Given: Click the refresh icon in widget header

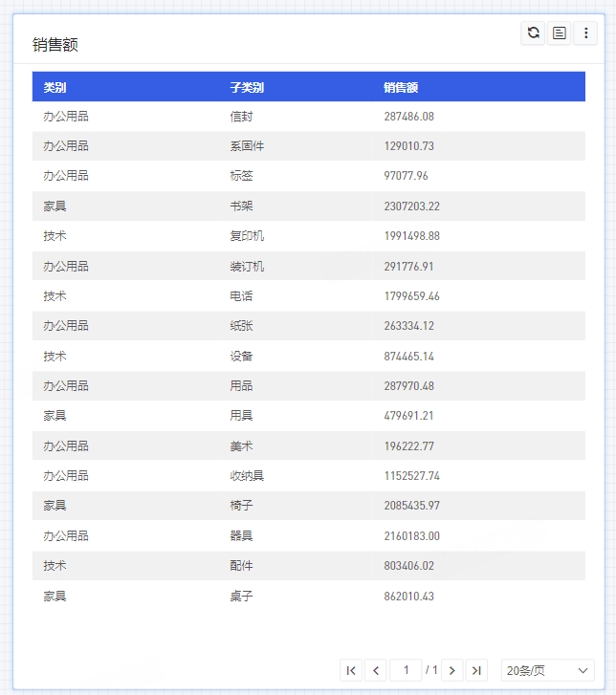Looking at the screenshot, I should (x=533, y=33).
